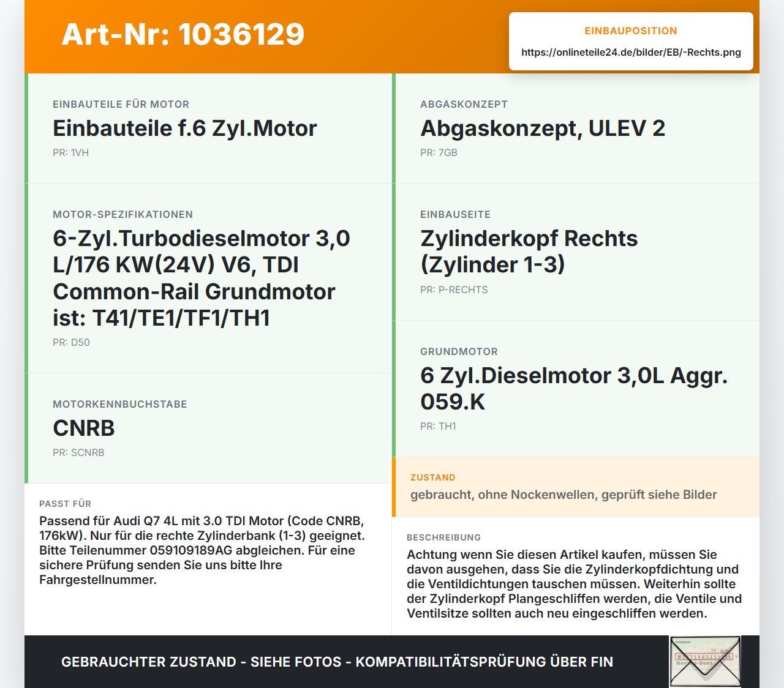
Task: Click '6 Zyl.Dieselmotor 3,0L Aggr. 059.K' heading
Action: 574,389
